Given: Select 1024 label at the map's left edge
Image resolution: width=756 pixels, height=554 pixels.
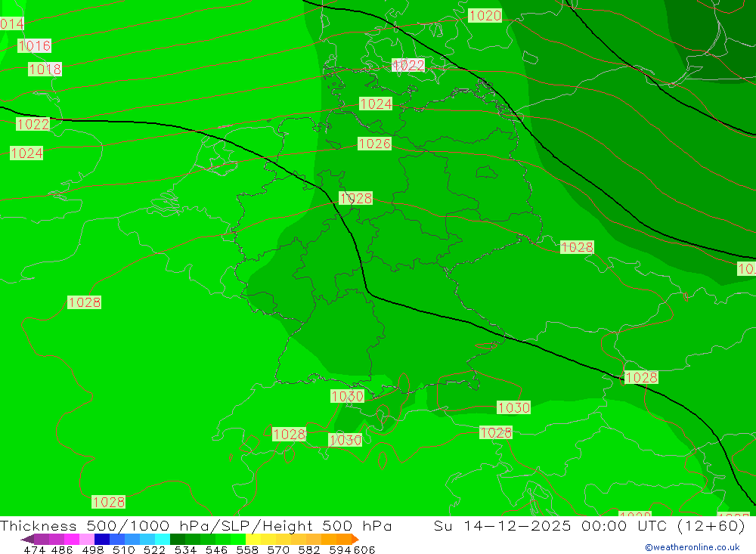Looking at the screenshot, I should point(26,153).
